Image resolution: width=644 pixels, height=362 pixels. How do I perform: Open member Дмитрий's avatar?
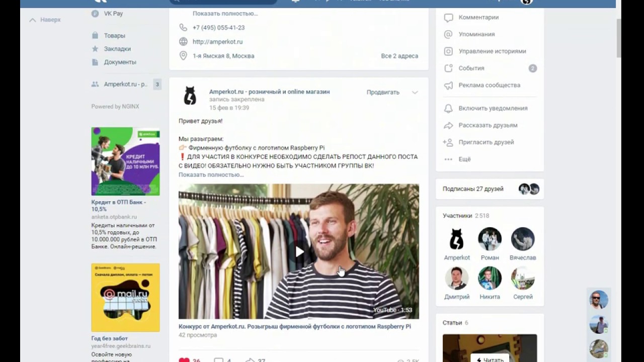point(457,278)
